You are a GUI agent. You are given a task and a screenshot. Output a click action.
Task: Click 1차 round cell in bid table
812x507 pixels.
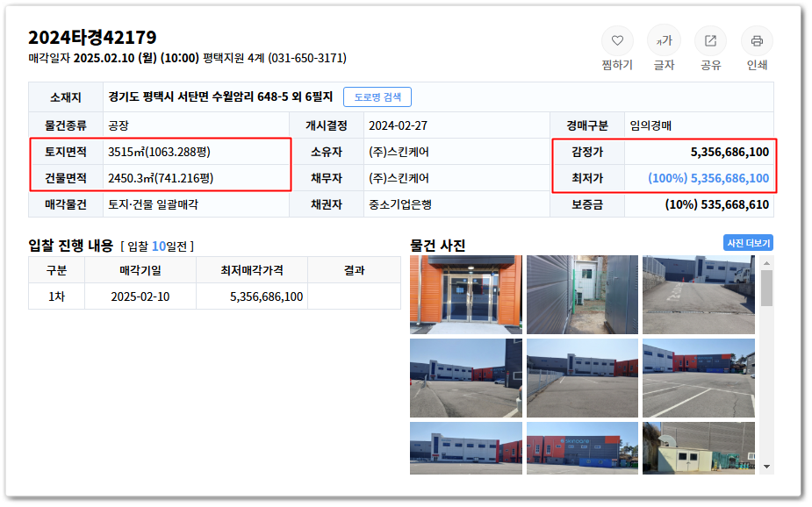tap(56, 297)
